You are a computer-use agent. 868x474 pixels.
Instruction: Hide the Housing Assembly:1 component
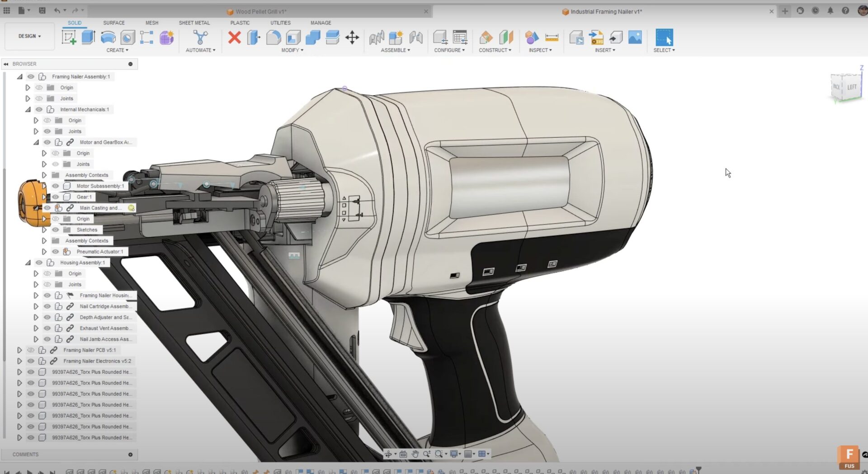[x=39, y=263]
